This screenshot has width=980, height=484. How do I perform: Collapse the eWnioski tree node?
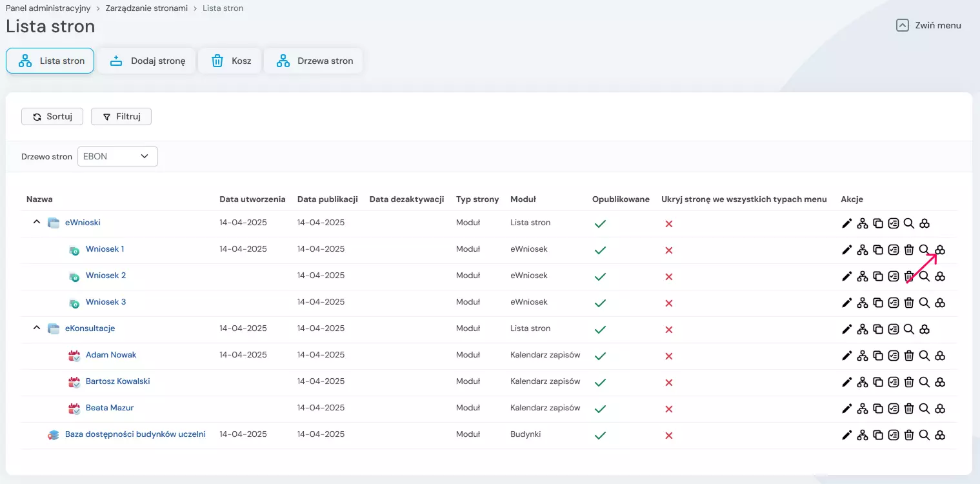(x=37, y=223)
